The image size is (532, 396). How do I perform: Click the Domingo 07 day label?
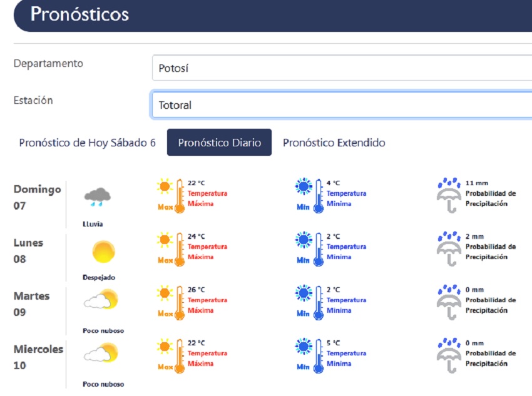pos(37,197)
